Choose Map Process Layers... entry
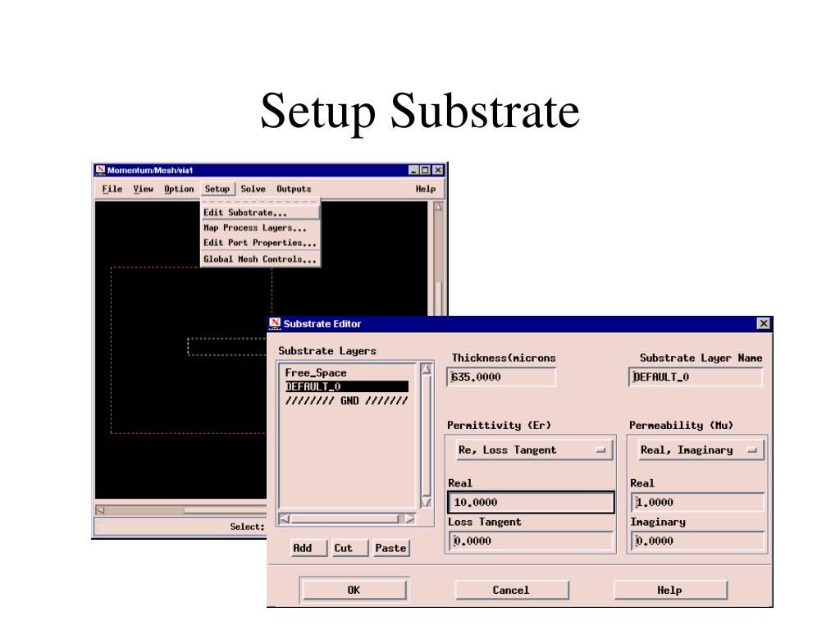The image size is (840, 630). 260,228
